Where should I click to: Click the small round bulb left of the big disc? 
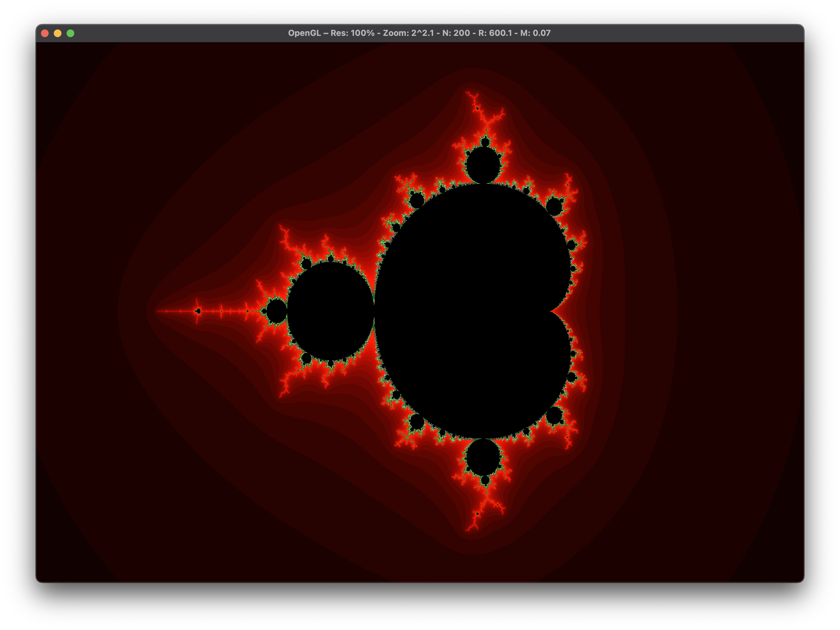click(277, 311)
